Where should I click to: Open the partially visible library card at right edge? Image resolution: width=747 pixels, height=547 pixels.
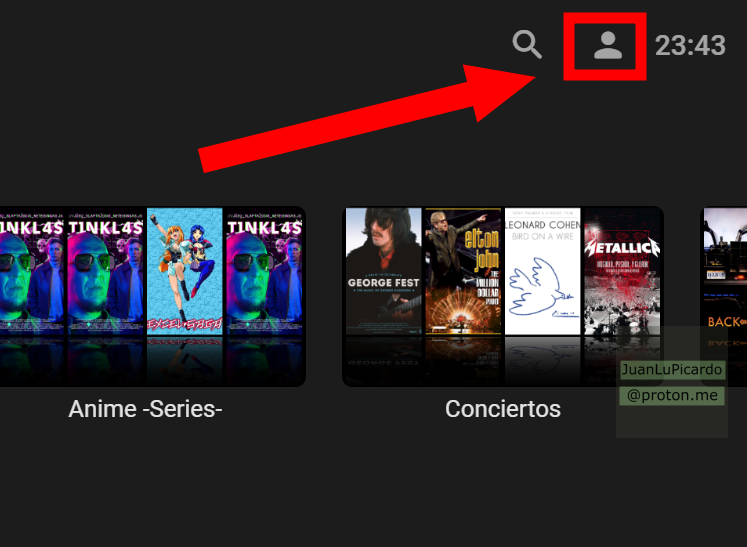coord(724,296)
